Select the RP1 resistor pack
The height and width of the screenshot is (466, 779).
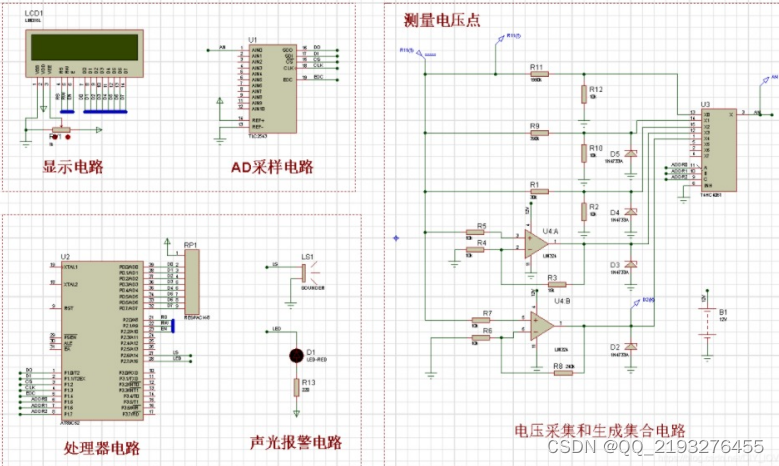pos(192,282)
